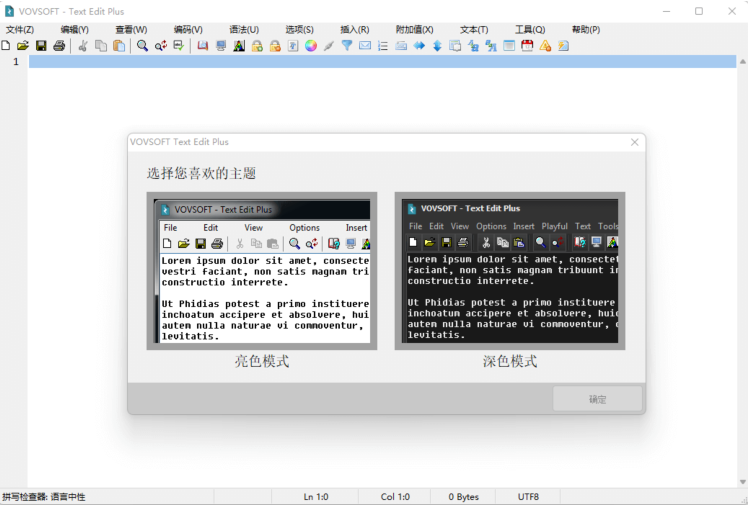The height and width of the screenshot is (506, 748).
Task: Click the Open file folder icon
Action: pos(23,46)
